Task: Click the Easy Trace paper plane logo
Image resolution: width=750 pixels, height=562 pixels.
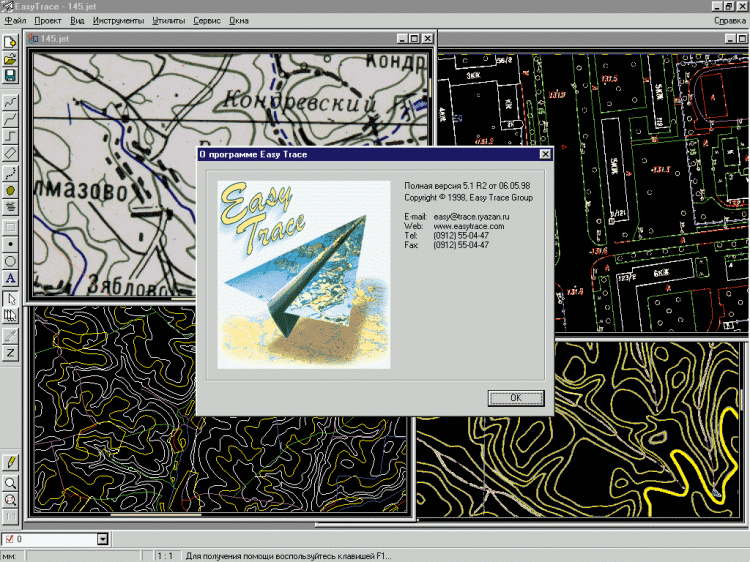Action: point(304,275)
